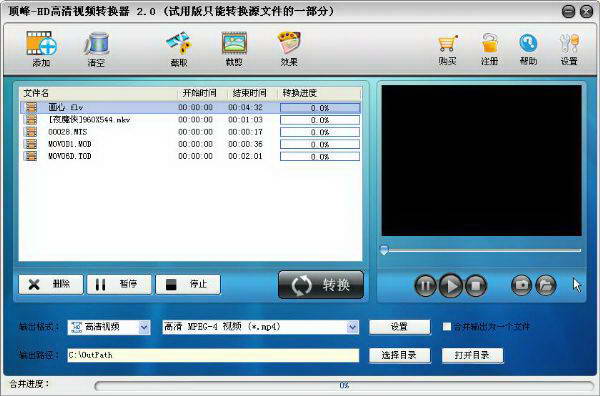The width and height of the screenshot is (600, 396).
Task: Click the 文件名 column header
Action: [98, 93]
